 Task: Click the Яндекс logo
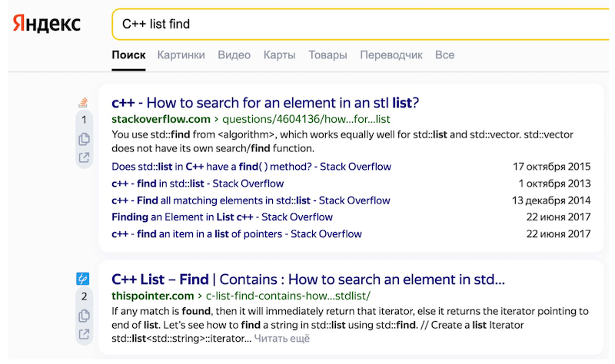coord(46,24)
